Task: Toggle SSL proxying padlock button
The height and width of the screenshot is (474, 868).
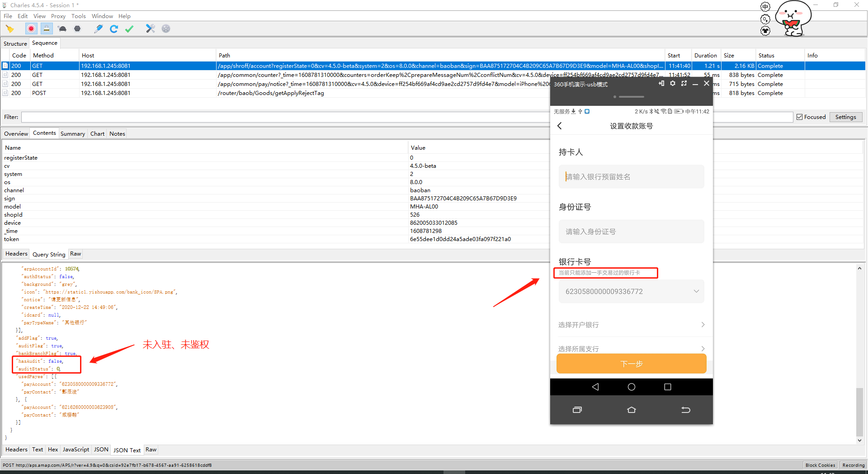Action: (47, 29)
